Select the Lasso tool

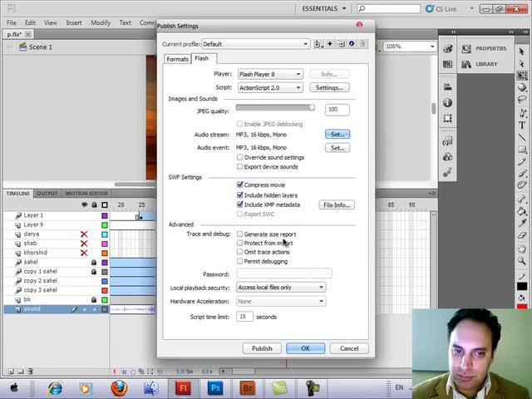point(522,99)
